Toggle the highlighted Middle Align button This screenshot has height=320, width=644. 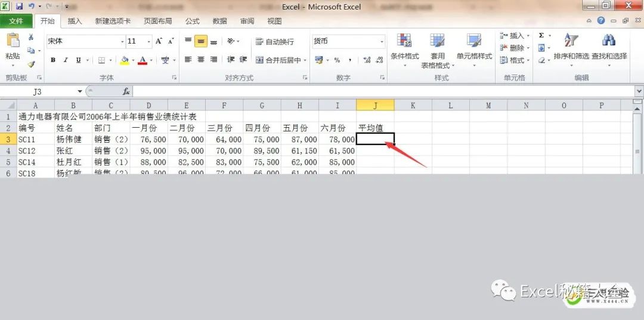pyautogui.click(x=201, y=41)
